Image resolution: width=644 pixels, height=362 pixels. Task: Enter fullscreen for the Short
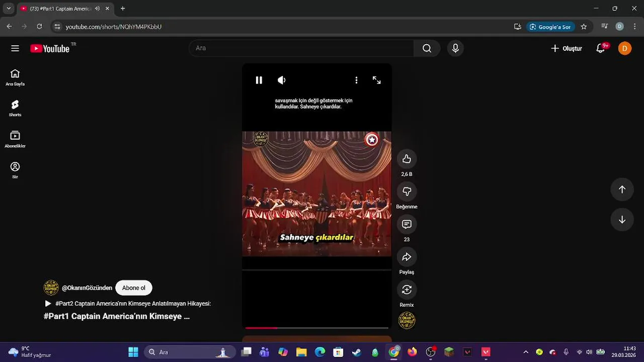click(376, 80)
